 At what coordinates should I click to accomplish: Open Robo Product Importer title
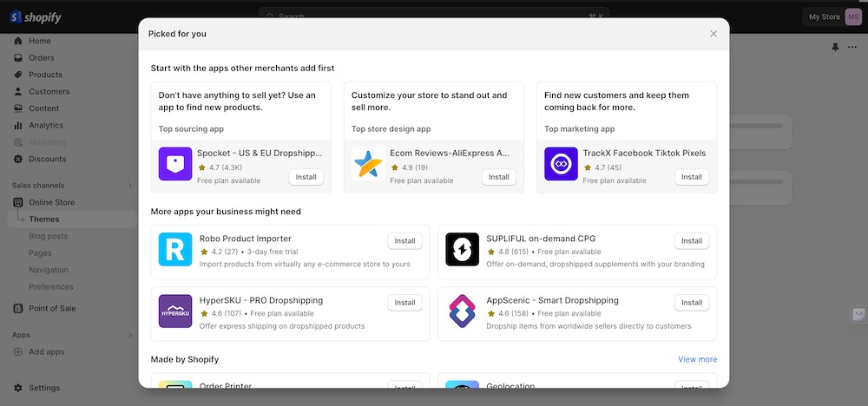pos(246,239)
